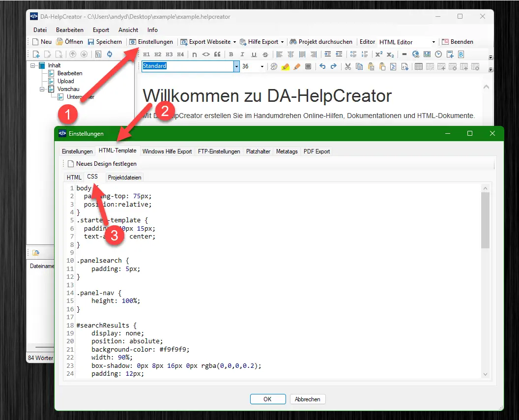The width and height of the screenshot is (519, 420).
Task: Open the Bearbeiten menu
Action: click(x=69, y=30)
